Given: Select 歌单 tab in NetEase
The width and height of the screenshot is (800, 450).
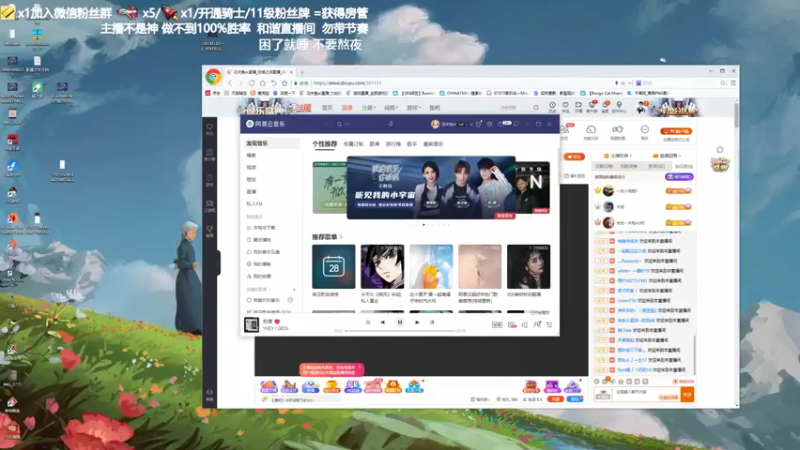Looking at the screenshot, I should [x=374, y=144].
